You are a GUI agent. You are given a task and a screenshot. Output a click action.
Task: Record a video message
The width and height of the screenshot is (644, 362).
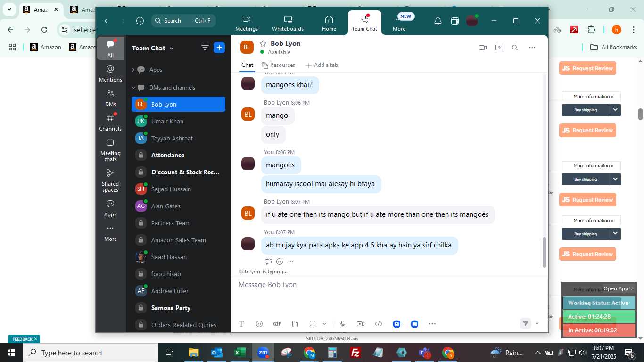(x=361, y=324)
